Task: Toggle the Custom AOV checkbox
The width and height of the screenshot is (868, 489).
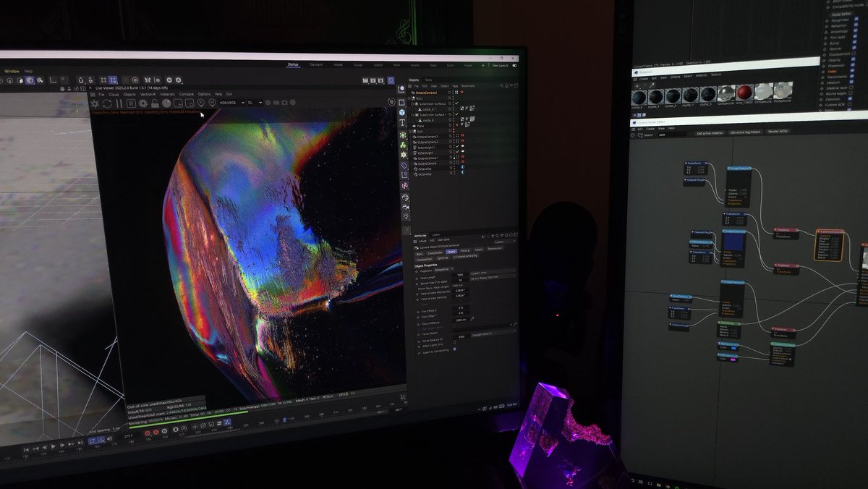Action: coord(849,104)
